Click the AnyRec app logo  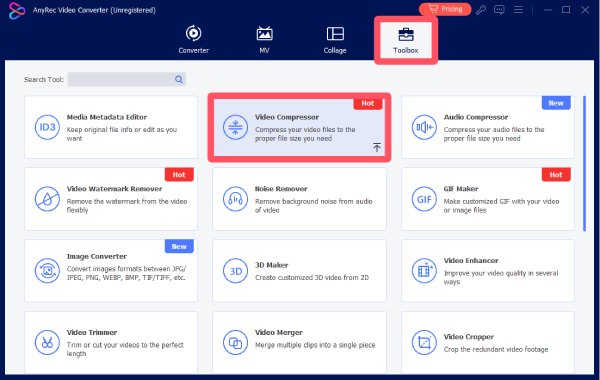(x=16, y=10)
